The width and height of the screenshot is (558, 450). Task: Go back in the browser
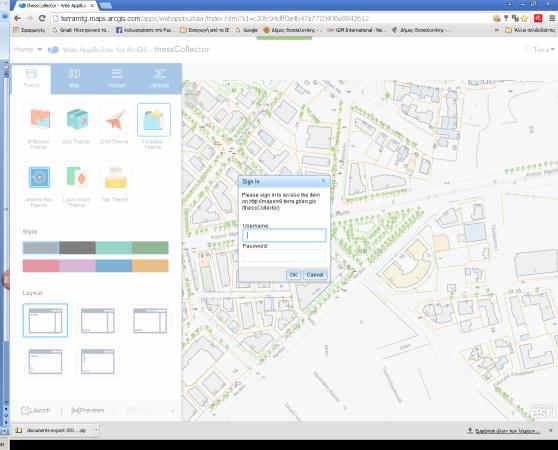click(17, 18)
